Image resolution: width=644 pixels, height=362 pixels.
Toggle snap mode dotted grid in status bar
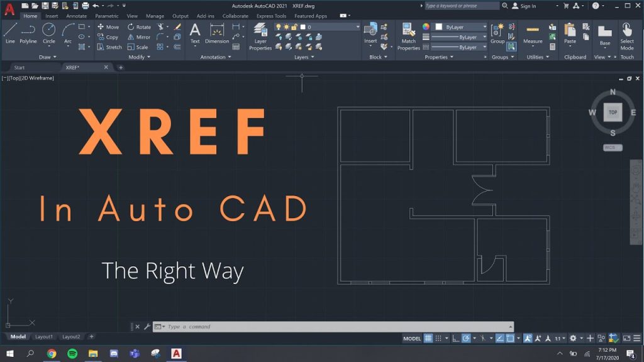(438, 338)
